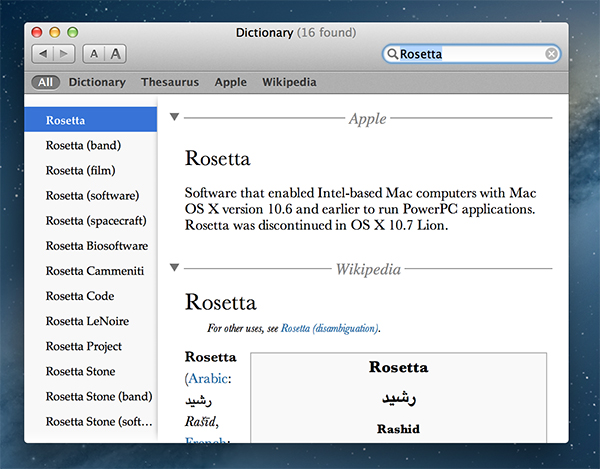Select Rosetta Project in results list
Image resolution: width=600 pixels, height=469 pixels.
click(91, 346)
